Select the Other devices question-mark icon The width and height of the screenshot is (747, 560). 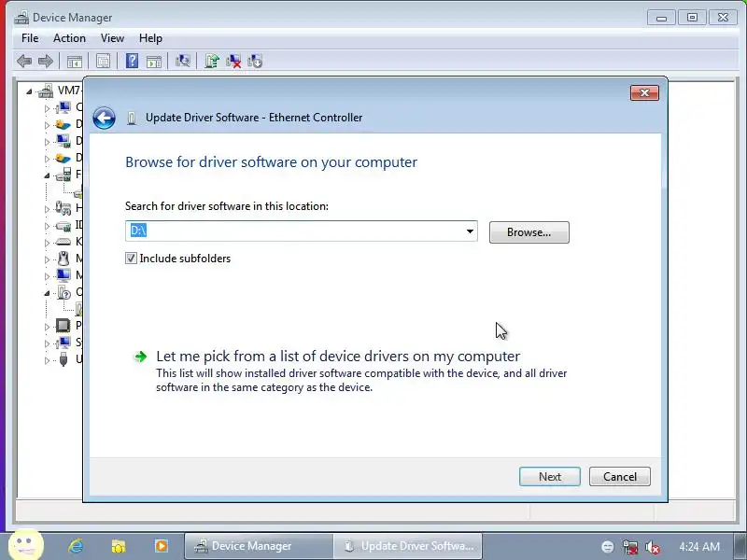tap(63, 292)
